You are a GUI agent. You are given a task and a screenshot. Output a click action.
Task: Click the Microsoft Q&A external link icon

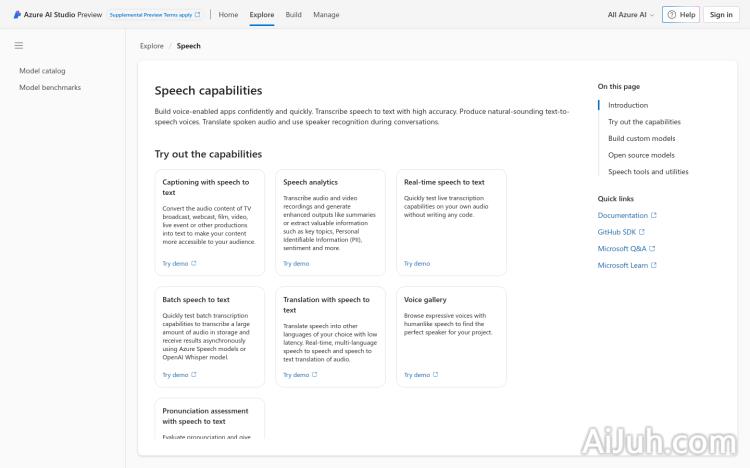[652, 249]
